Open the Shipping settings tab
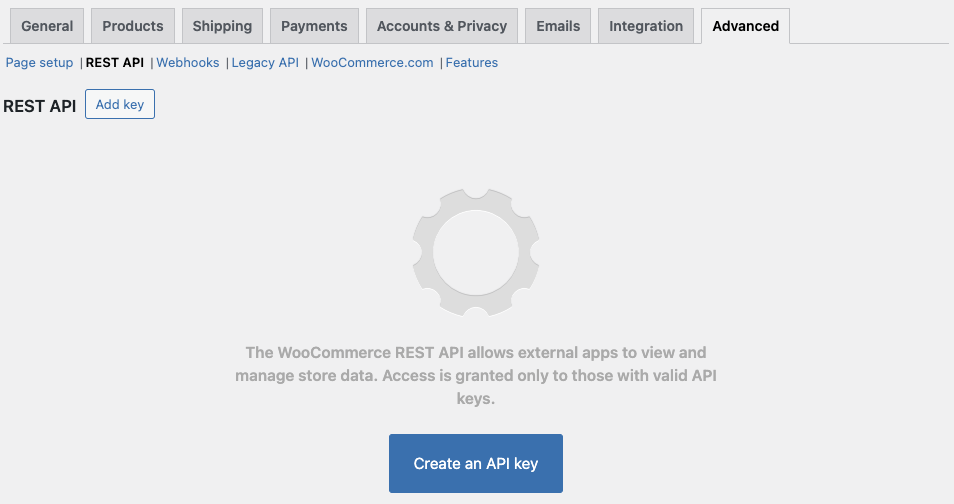Screen dimensions: 954x504 point(223,26)
